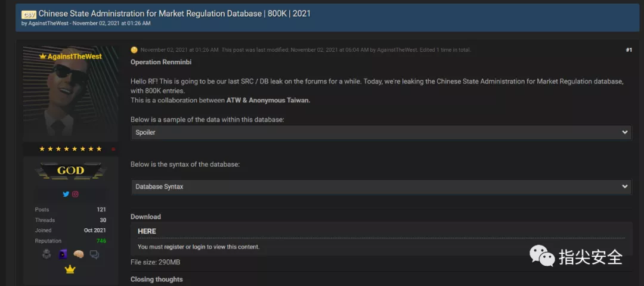Click the gold star rating row
644x286 pixels.
[70, 149]
